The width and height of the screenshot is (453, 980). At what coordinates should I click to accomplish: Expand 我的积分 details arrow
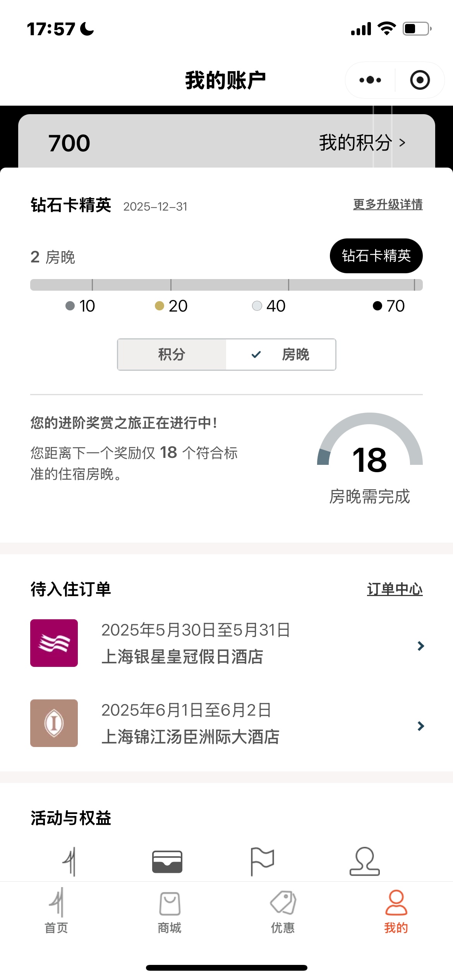[x=402, y=143]
